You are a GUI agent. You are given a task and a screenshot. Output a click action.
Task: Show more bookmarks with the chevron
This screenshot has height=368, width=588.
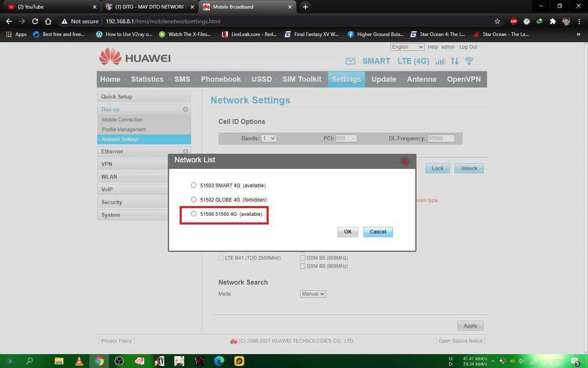tap(578, 34)
